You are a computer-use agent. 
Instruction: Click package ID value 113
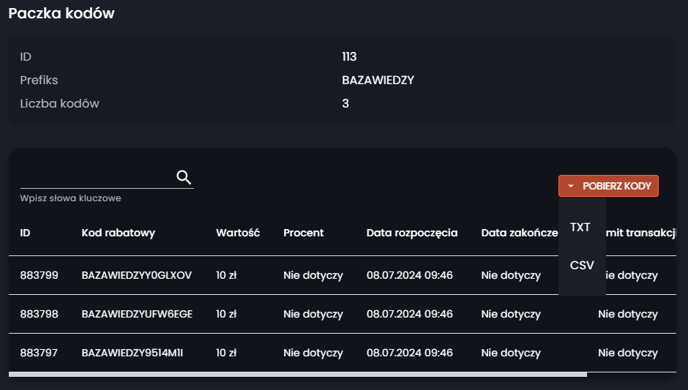(x=349, y=57)
